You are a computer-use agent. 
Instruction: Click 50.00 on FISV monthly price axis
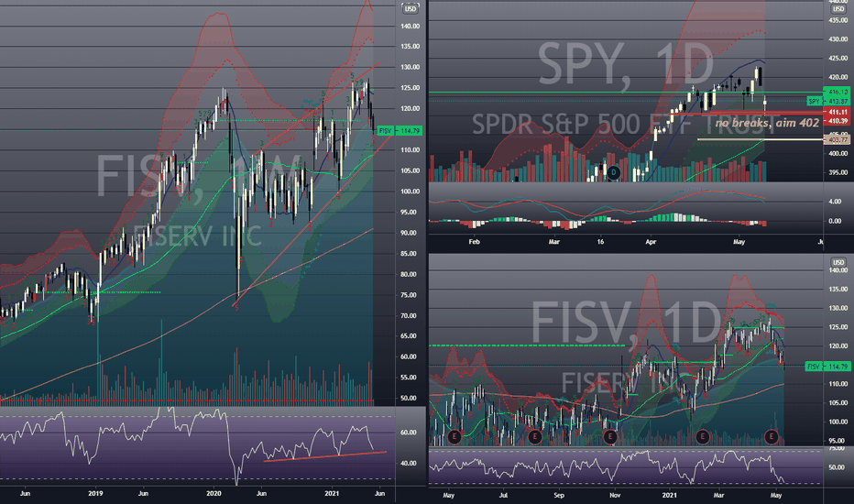[411, 399]
